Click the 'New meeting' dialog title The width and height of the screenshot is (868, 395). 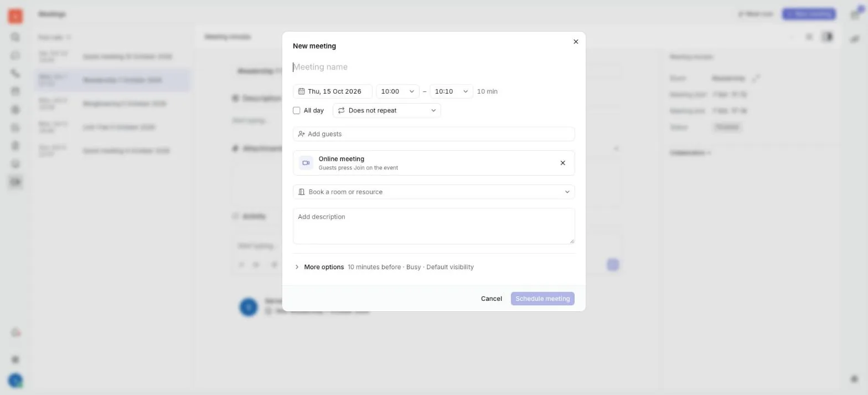314,46
